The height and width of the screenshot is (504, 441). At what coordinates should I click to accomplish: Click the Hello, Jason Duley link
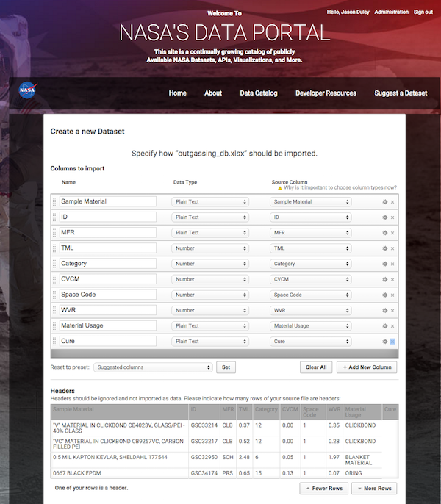(x=348, y=12)
